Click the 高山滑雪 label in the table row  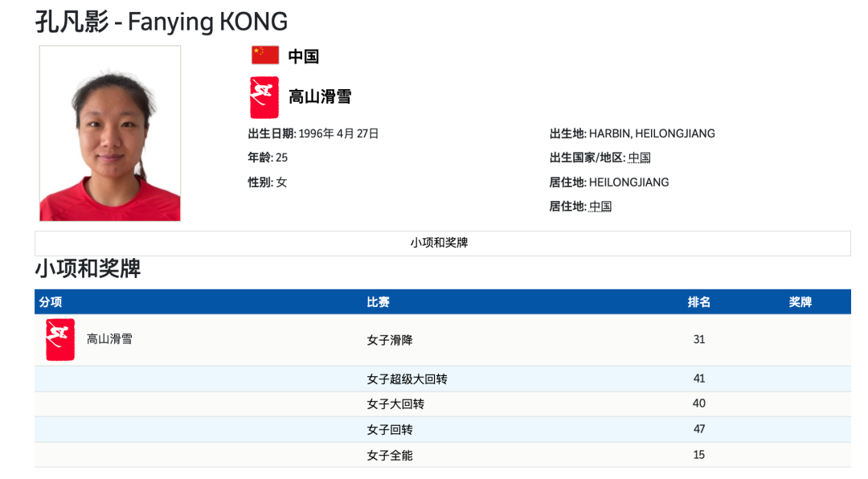pos(109,339)
